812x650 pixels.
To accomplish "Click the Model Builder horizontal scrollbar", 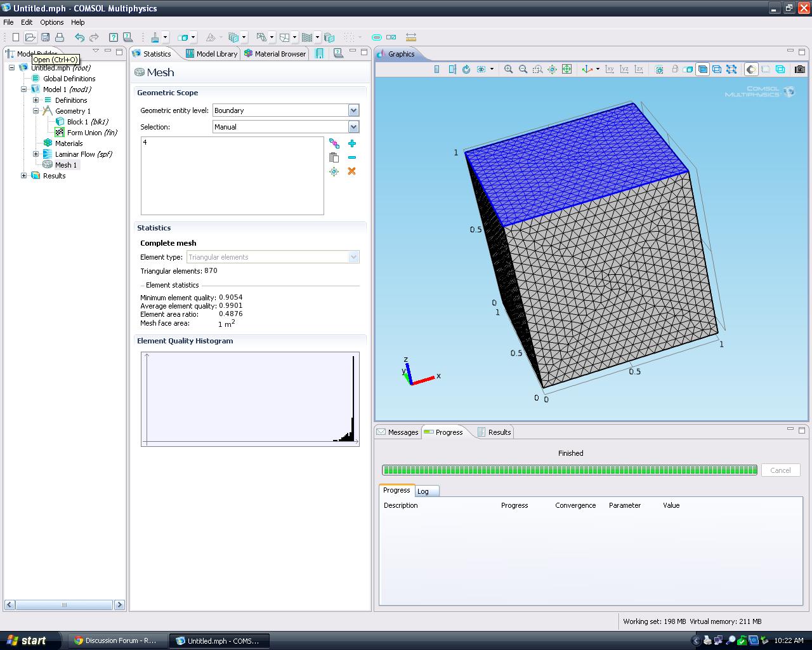I will (64, 605).
